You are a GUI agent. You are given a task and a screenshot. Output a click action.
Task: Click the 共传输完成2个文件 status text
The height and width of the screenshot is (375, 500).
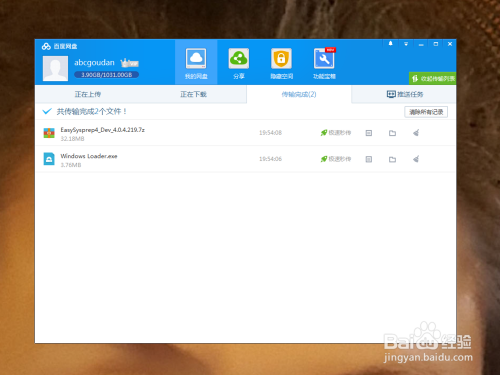coord(92,111)
